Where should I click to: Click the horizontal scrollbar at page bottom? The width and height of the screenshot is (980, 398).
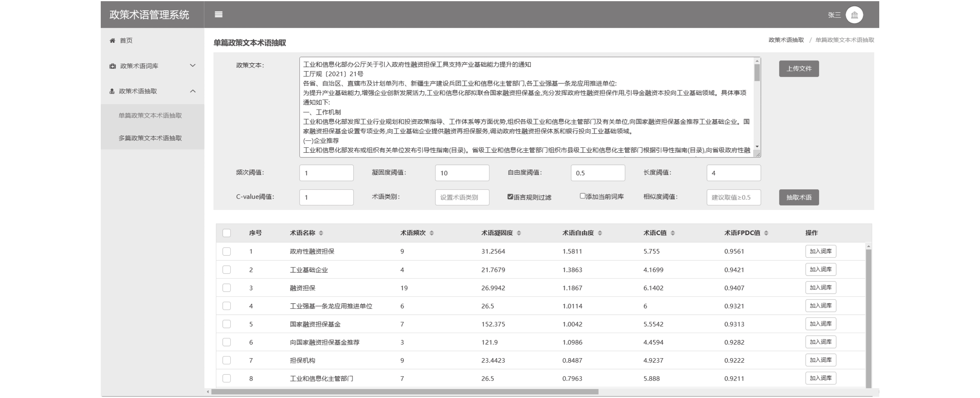[x=405, y=392]
